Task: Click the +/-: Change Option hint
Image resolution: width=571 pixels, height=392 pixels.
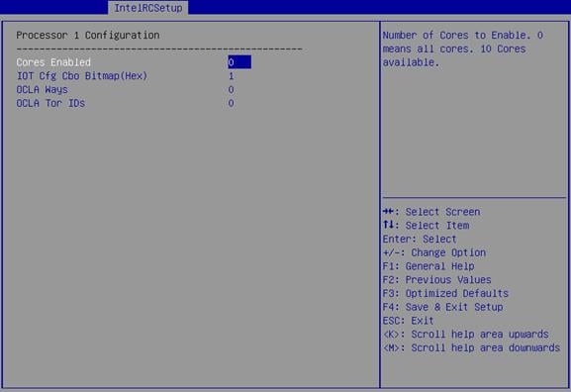Action: [434, 252]
